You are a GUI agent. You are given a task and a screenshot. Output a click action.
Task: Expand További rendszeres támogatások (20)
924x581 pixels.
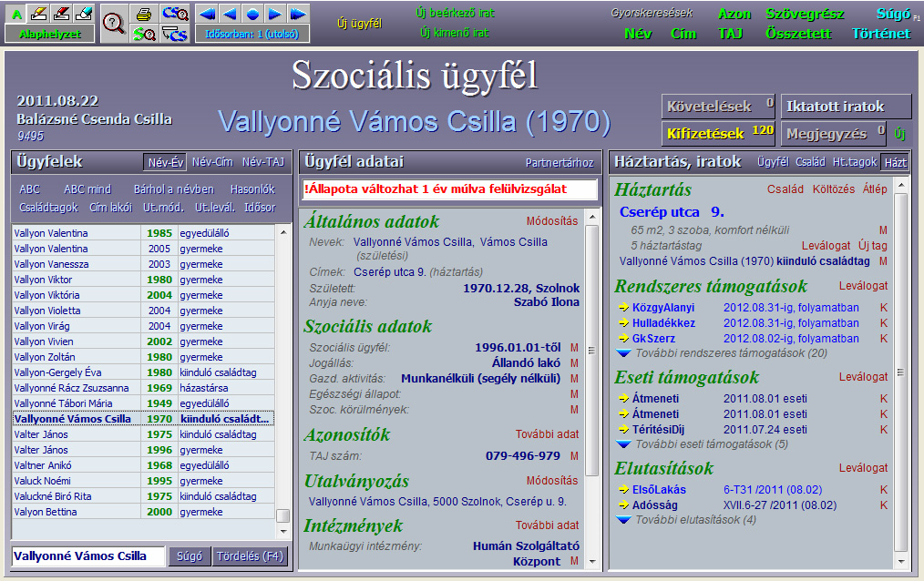coord(623,353)
